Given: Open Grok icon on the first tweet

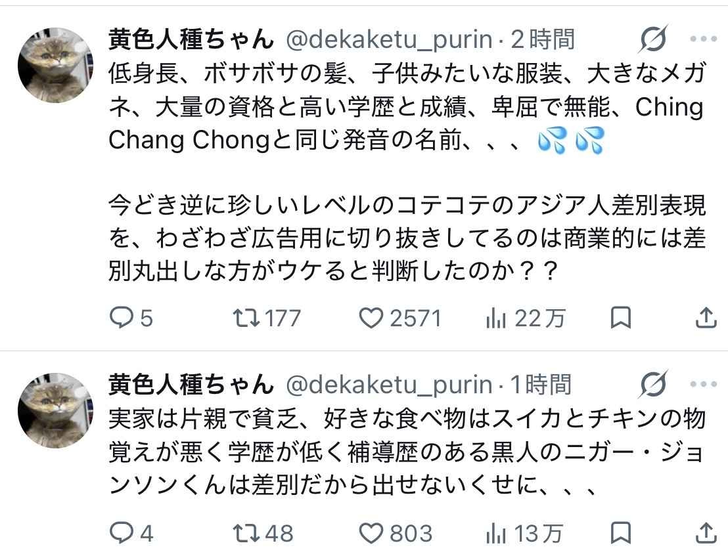Looking at the screenshot, I should (654, 39).
